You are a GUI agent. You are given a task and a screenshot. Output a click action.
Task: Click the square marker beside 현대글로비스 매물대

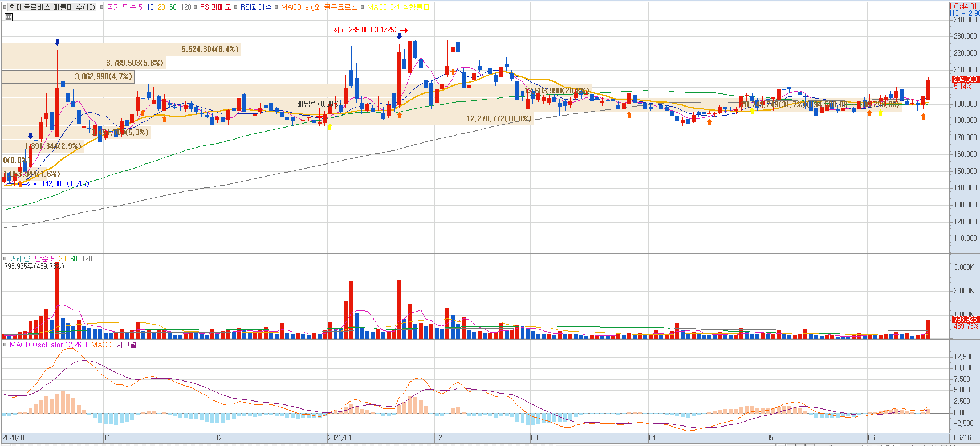pyautogui.click(x=5, y=7)
